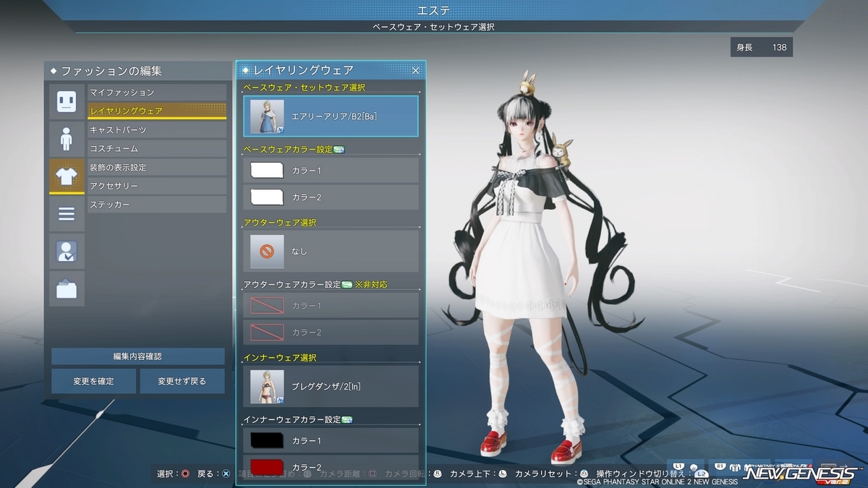Open the body shape category icon
Viewport: 868px width, 488px height.
(67, 138)
